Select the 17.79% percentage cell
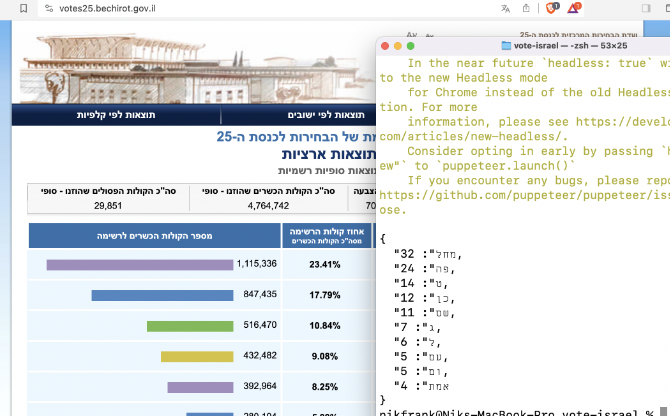The height and width of the screenshot is (416, 670). (x=325, y=295)
